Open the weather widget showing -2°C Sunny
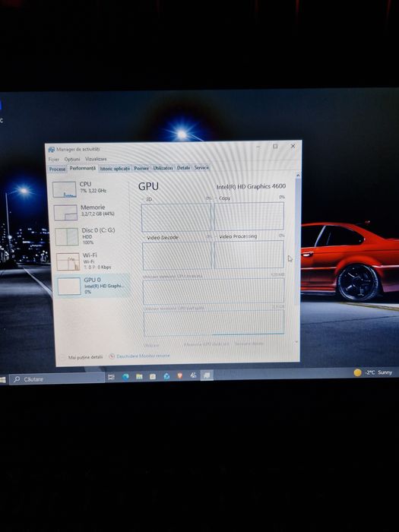The width and height of the screenshot is (399, 532). (x=373, y=372)
